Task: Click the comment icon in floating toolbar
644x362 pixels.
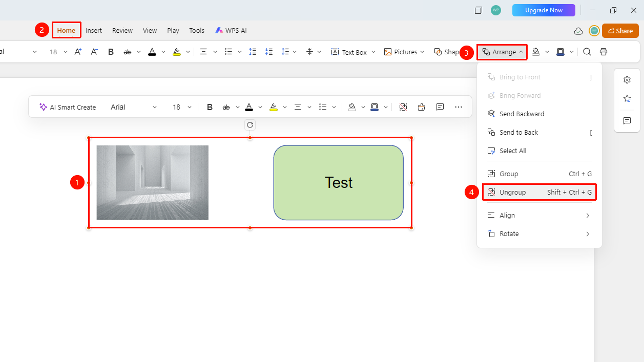Action: coord(440,107)
